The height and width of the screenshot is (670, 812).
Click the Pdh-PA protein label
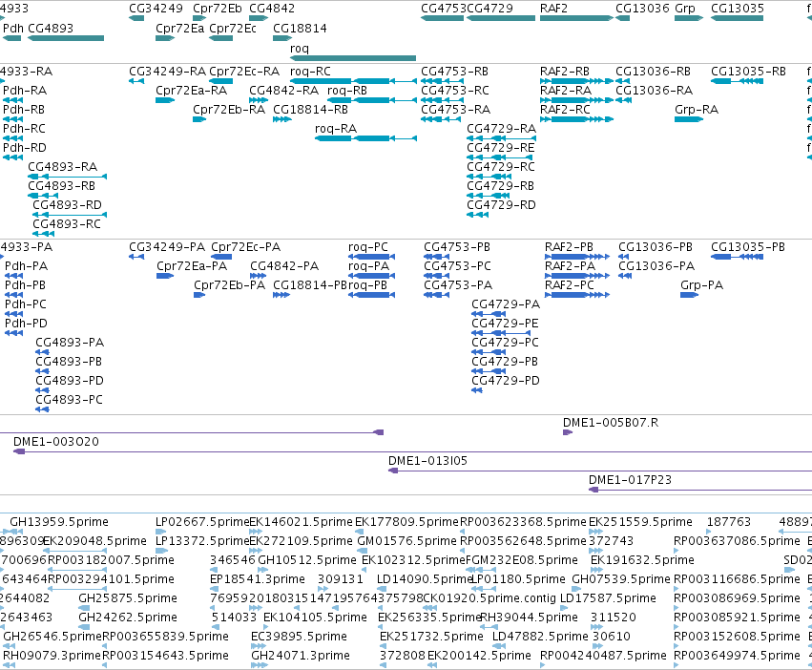click(x=26, y=266)
